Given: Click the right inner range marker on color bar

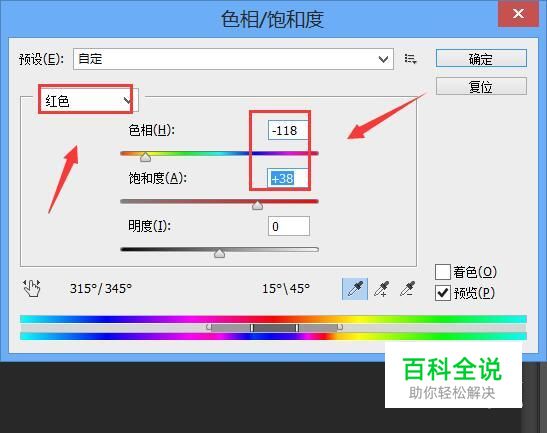Looking at the screenshot, I should click(297, 328).
